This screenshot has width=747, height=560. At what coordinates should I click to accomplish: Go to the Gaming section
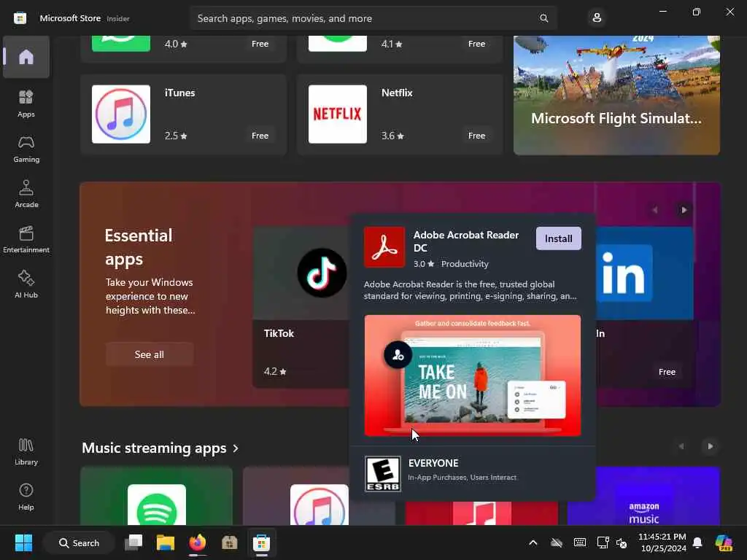[26, 149]
